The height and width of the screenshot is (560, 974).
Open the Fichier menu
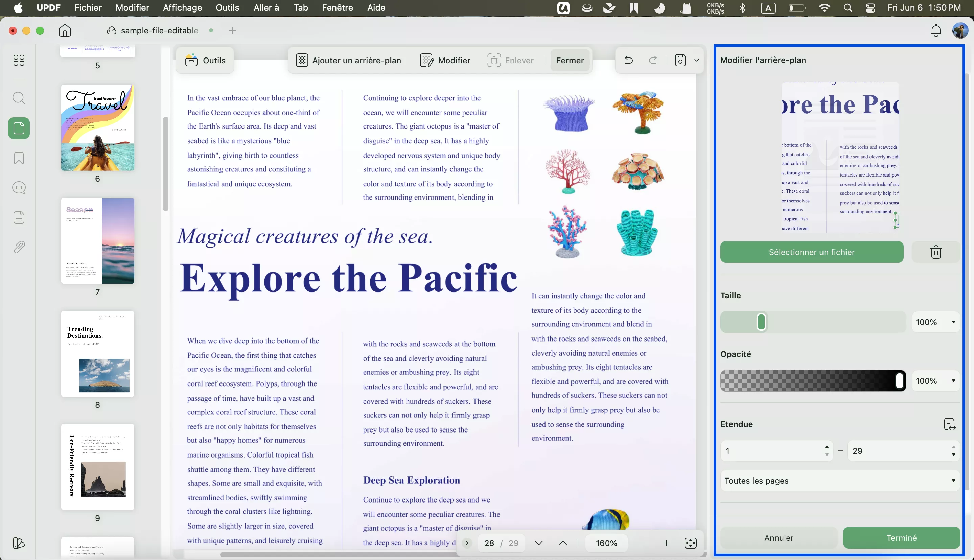(x=88, y=8)
